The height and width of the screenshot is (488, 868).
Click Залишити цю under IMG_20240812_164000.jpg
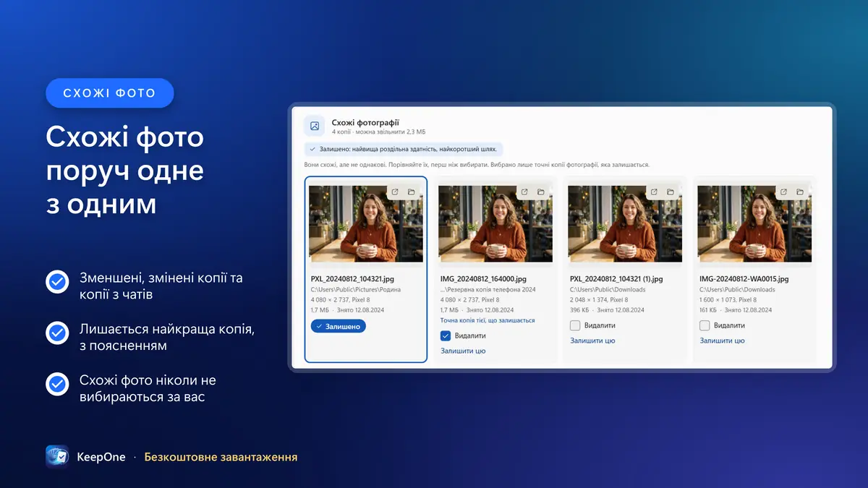point(463,351)
